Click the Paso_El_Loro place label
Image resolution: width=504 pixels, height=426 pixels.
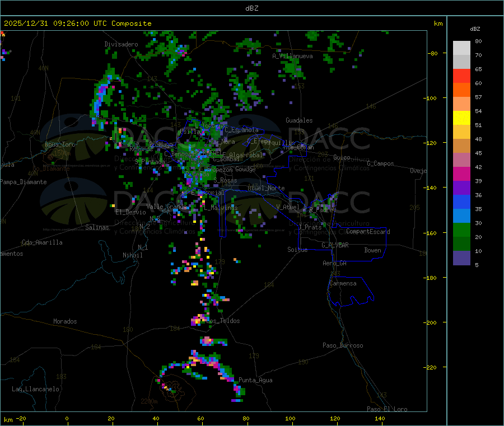[x=387, y=409]
